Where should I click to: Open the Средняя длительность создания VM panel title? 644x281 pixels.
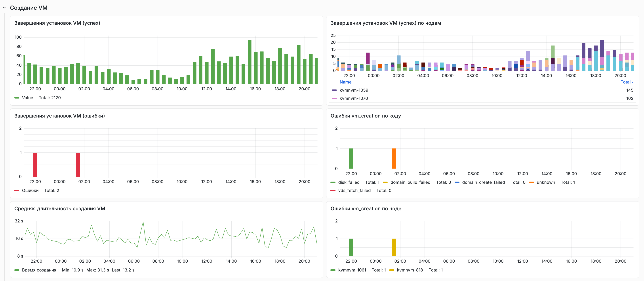(x=60, y=209)
